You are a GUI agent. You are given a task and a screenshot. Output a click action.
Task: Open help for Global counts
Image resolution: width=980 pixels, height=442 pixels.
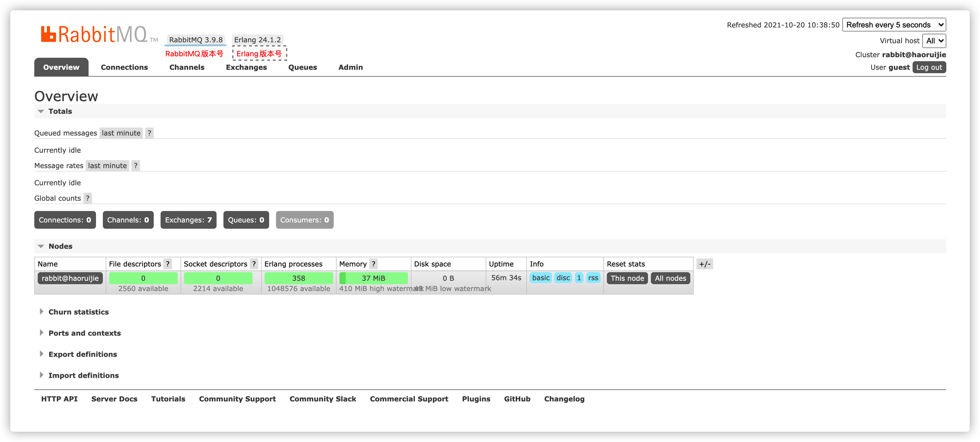coord(87,198)
